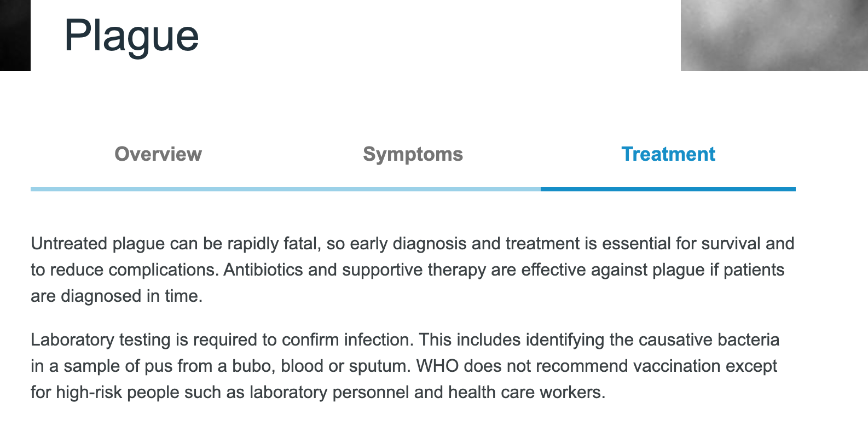The image size is (868, 421).
Task: Click the light blue underline below Overview
Action: click(158, 189)
